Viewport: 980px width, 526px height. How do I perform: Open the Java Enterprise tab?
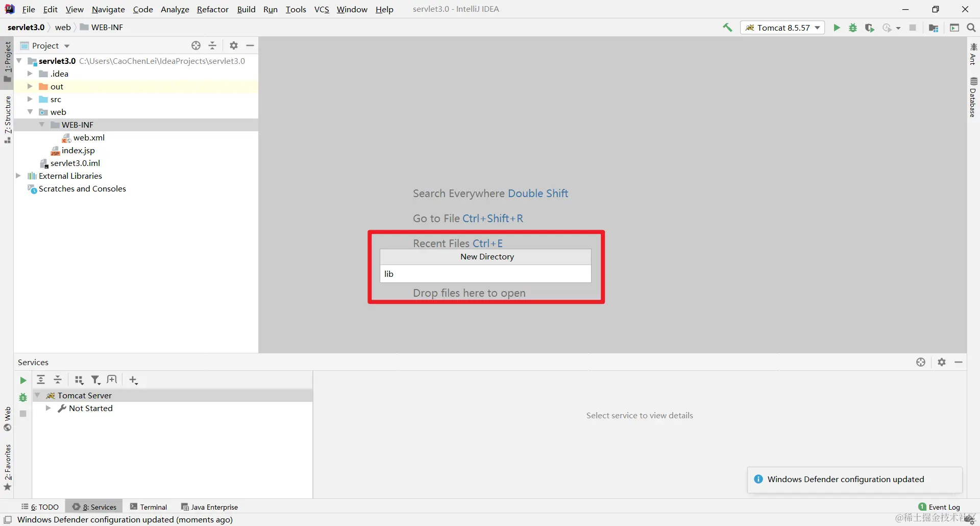click(x=210, y=507)
